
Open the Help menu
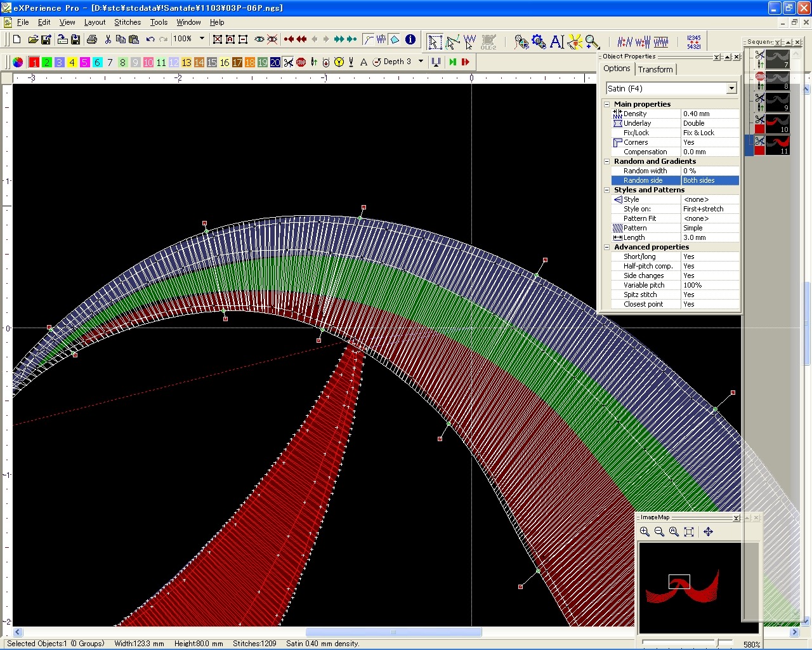coord(217,22)
